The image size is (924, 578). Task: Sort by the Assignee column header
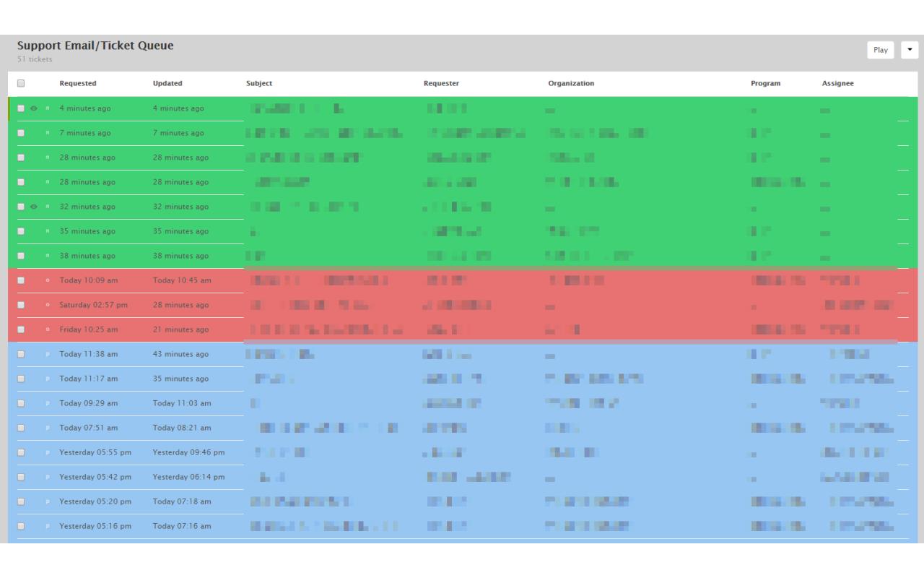838,83
